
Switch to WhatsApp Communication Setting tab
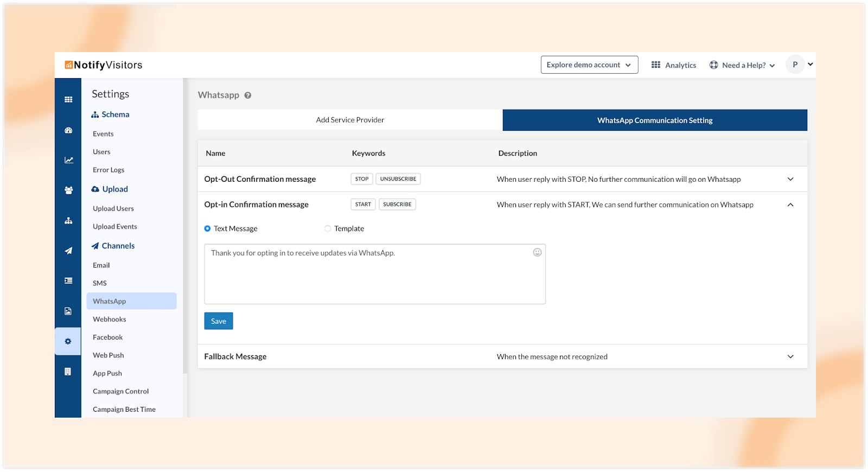(655, 120)
